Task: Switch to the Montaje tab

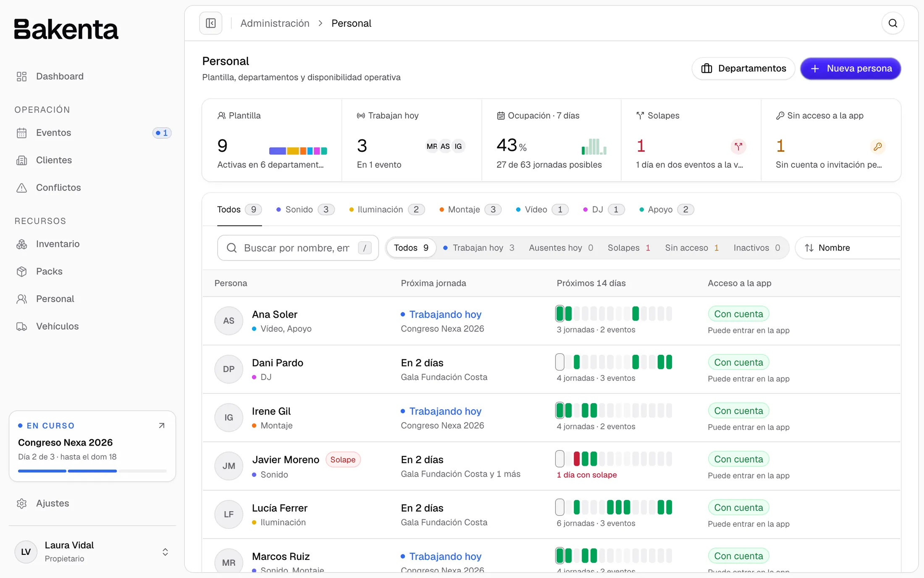Action: click(x=470, y=209)
